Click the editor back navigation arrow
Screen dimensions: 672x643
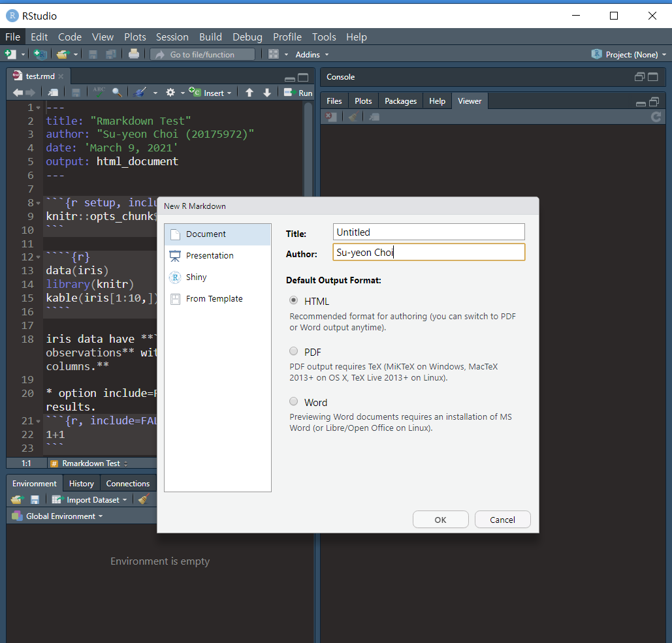pyautogui.click(x=18, y=93)
